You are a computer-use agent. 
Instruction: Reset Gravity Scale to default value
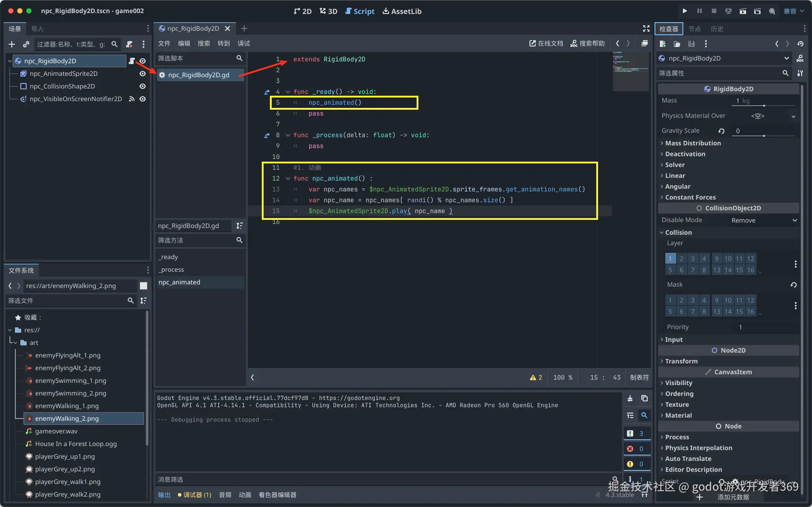pyautogui.click(x=721, y=131)
